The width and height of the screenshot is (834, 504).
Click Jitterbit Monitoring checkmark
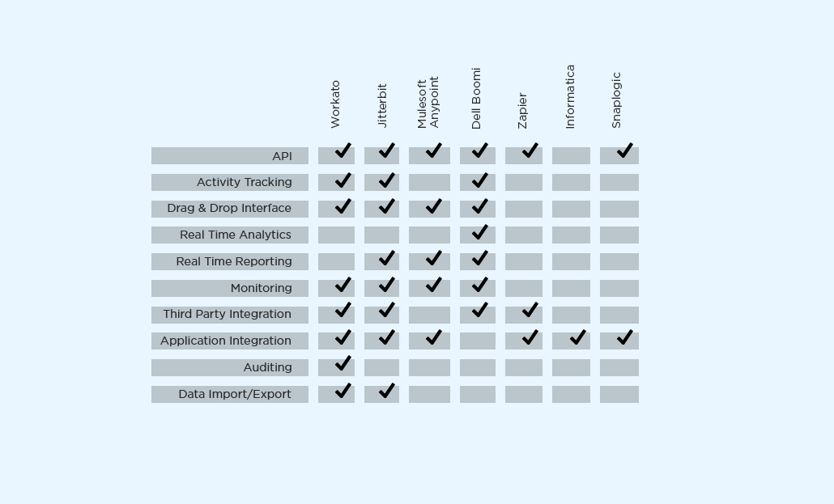[x=386, y=286]
